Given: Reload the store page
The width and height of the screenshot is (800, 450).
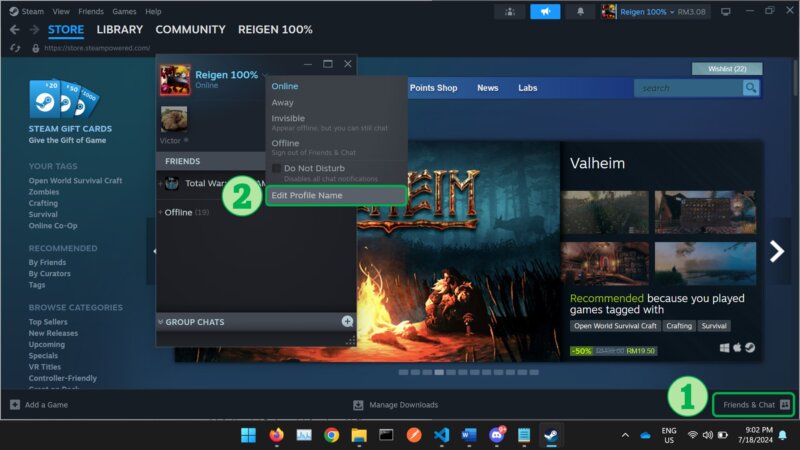Looking at the screenshot, I should [15, 48].
